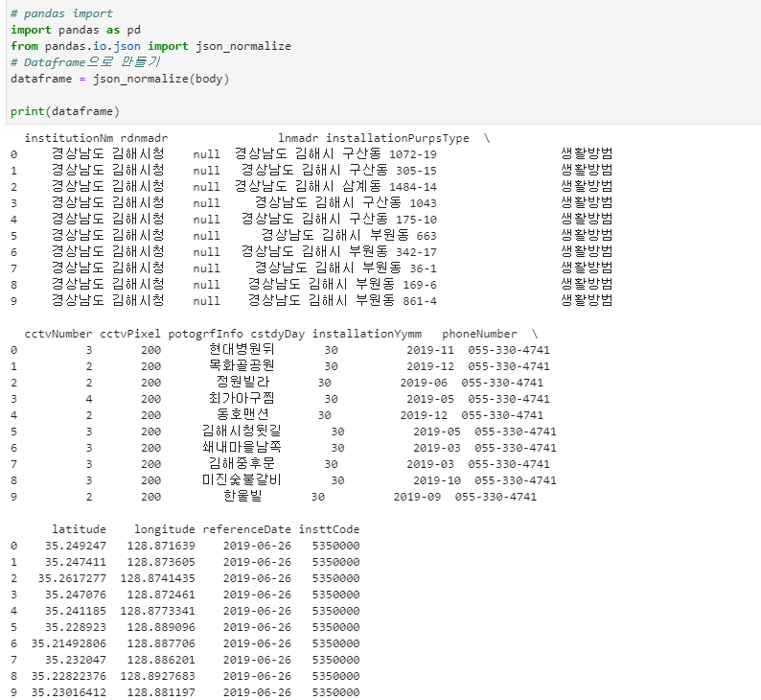Screen dimensions: 761x700
Task: Select the 'cstdyDay' column header
Action: 278,334
